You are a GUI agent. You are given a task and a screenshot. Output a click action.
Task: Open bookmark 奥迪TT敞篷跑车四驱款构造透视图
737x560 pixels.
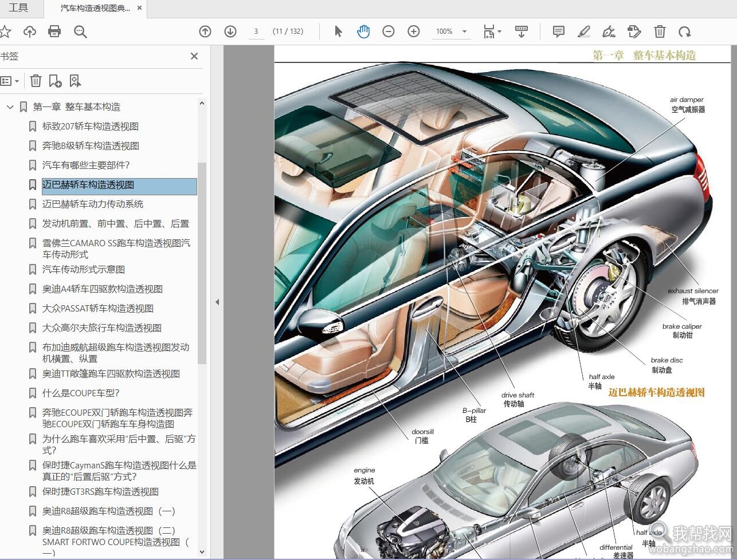[x=111, y=373]
